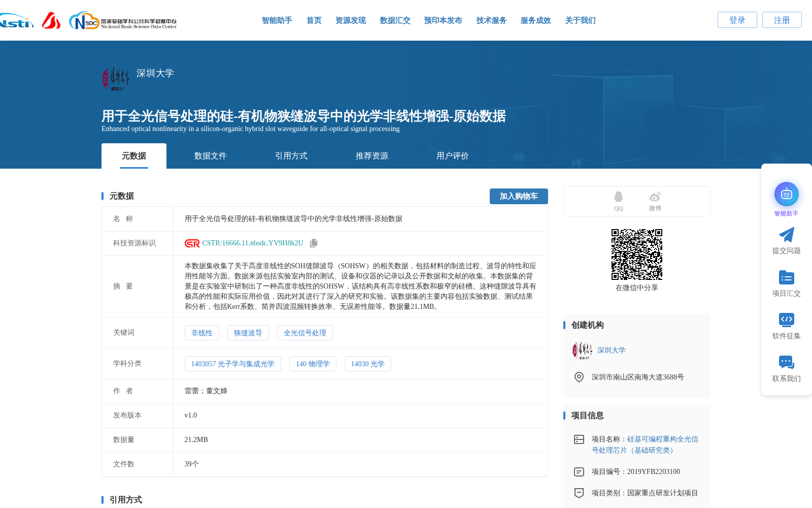Open the 关于我们 menu
This screenshot has height=508, width=812.
581,20
